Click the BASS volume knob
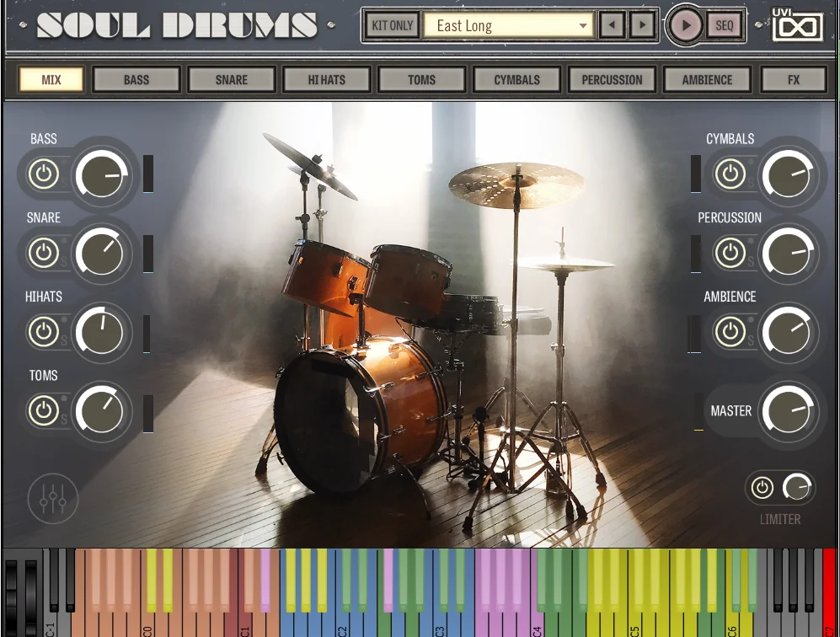The image size is (840, 637). coord(101,174)
